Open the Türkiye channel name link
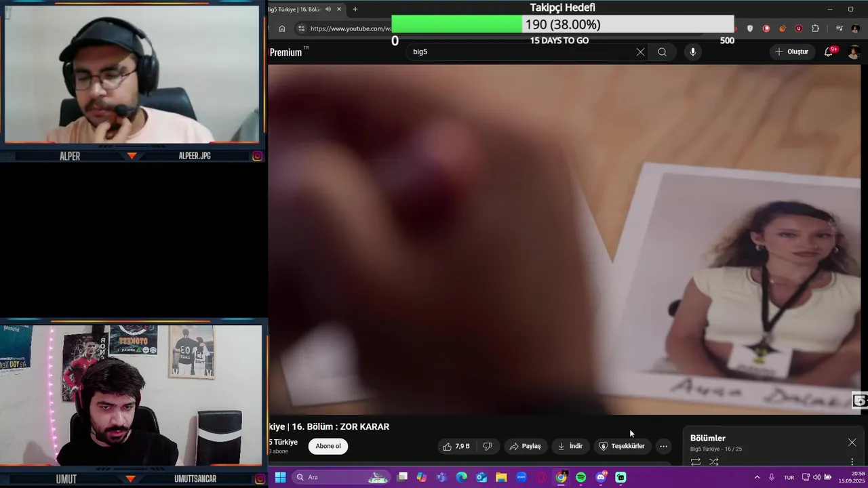 tap(283, 442)
